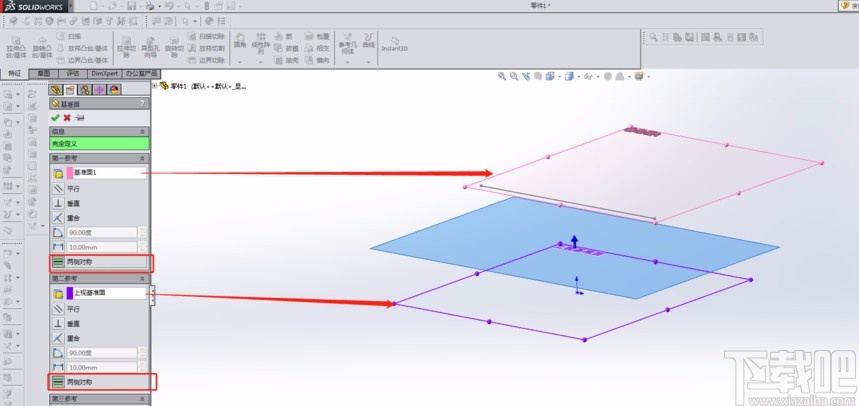Open the dropdown under 圆角

pos(240,62)
